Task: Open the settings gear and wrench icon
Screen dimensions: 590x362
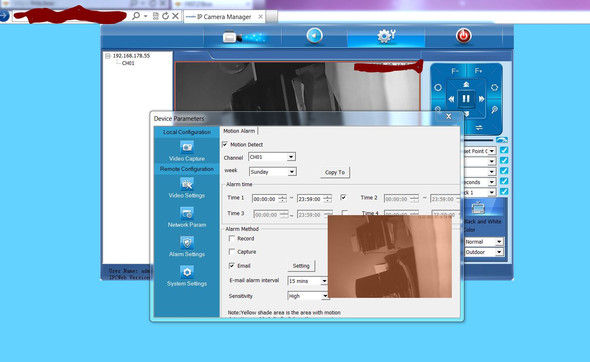Action: coord(386,36)
